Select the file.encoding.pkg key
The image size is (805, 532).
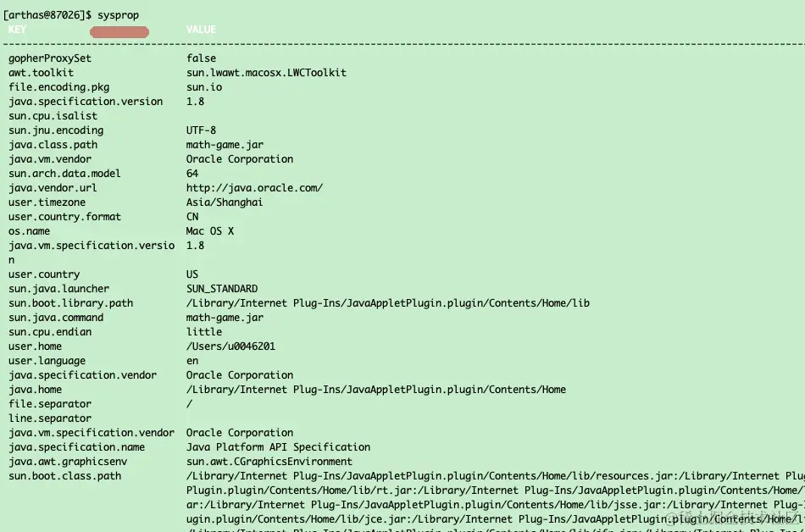click(58, 87)
